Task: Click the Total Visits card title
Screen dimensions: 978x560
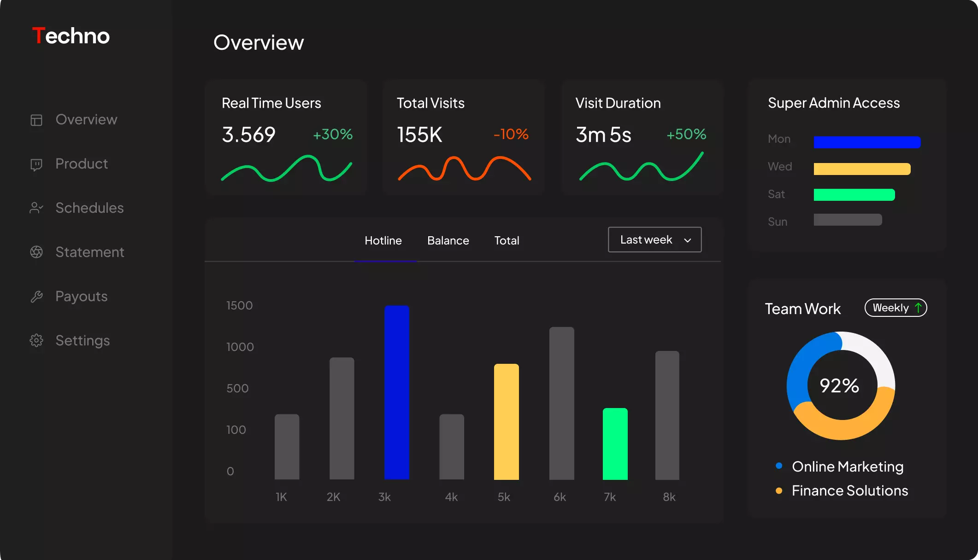Action: coord(430,103)
